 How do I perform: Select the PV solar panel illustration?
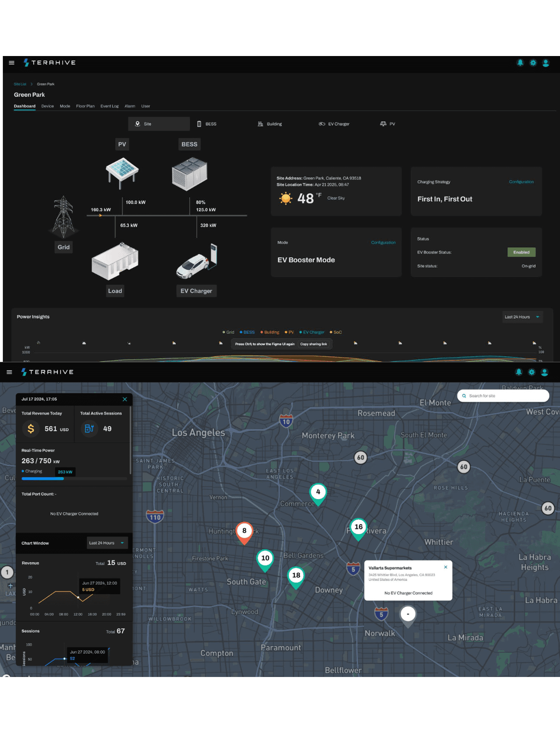122,173
